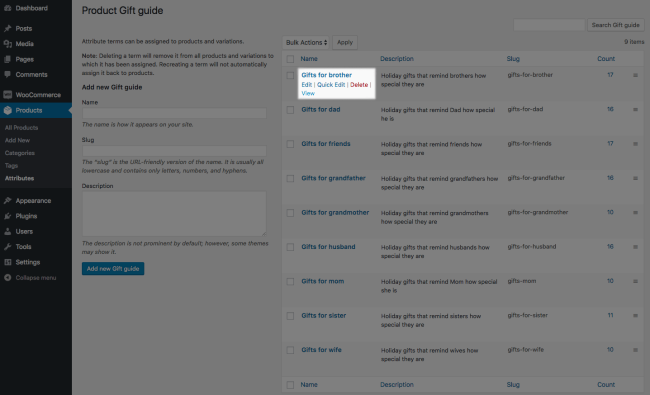Open Categories under Products menu

19,153
